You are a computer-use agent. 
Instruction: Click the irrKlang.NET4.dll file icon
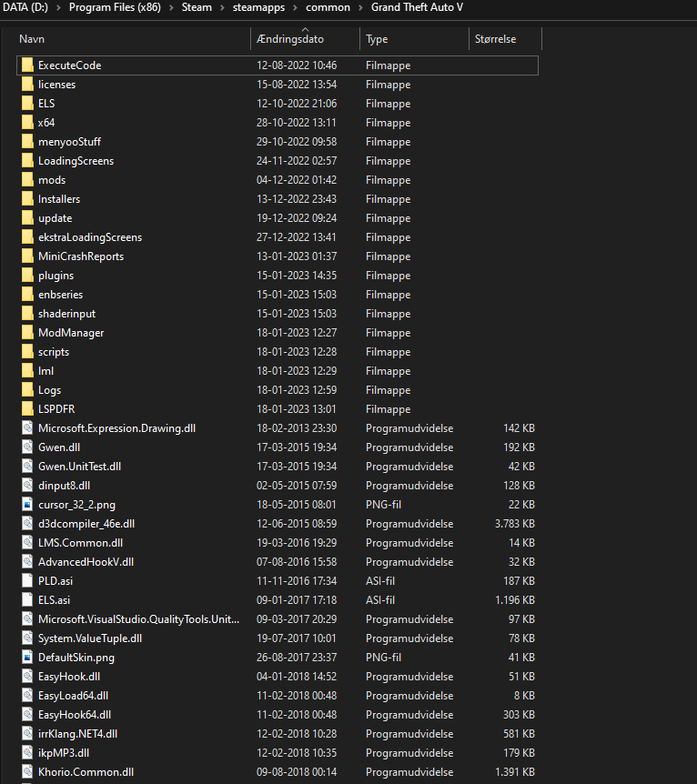point(27,734)
